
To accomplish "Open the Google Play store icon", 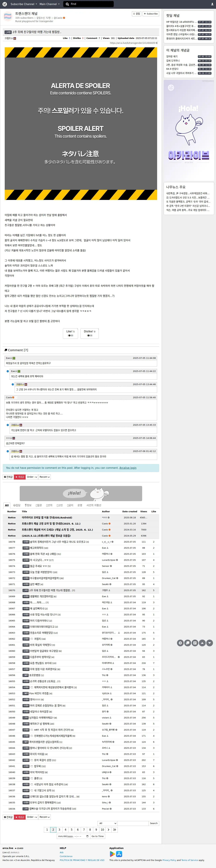I will 112,854.
